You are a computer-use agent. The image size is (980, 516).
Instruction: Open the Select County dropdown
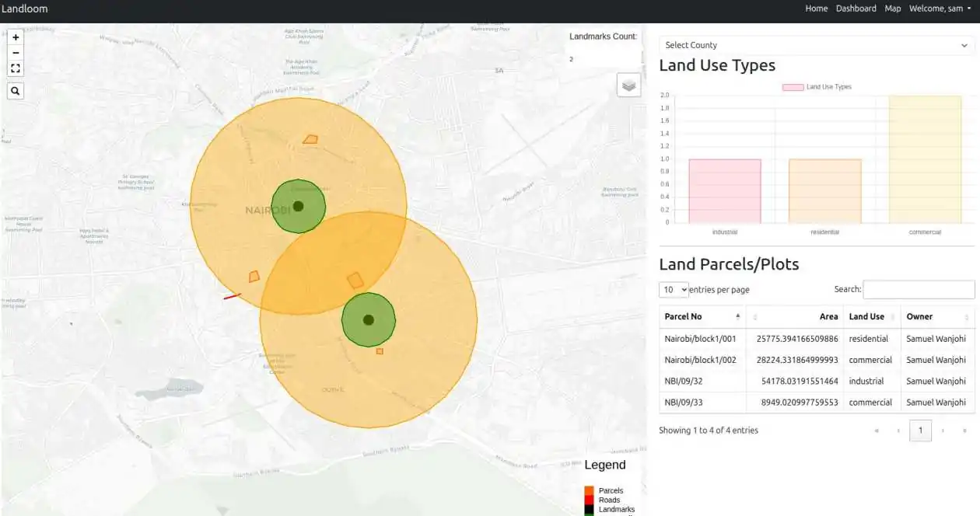817,44
